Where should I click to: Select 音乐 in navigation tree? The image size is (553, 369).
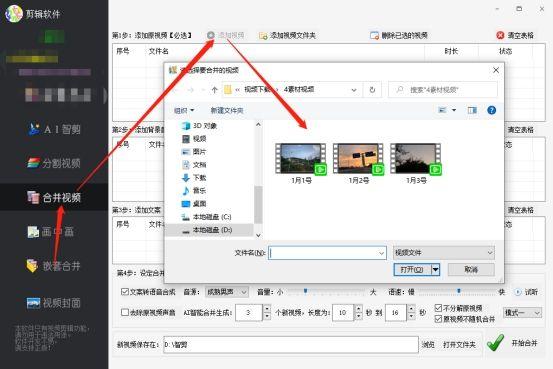(x=194, y=191)
